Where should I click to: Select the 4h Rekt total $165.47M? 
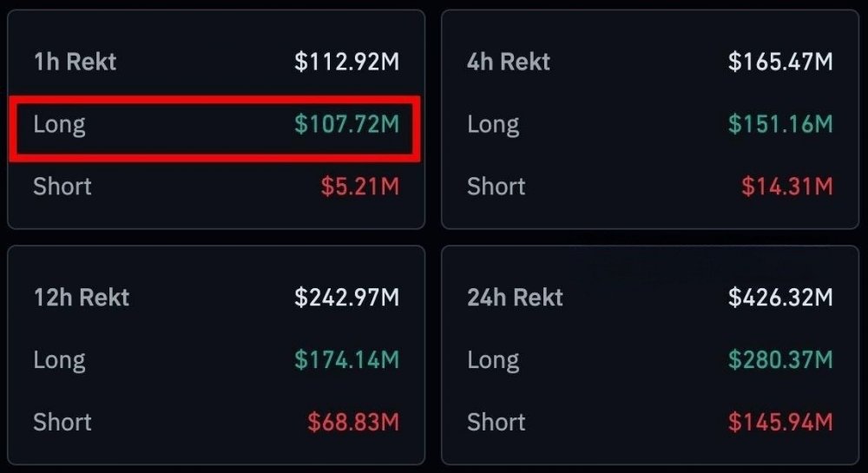click(x=780, y=62)
